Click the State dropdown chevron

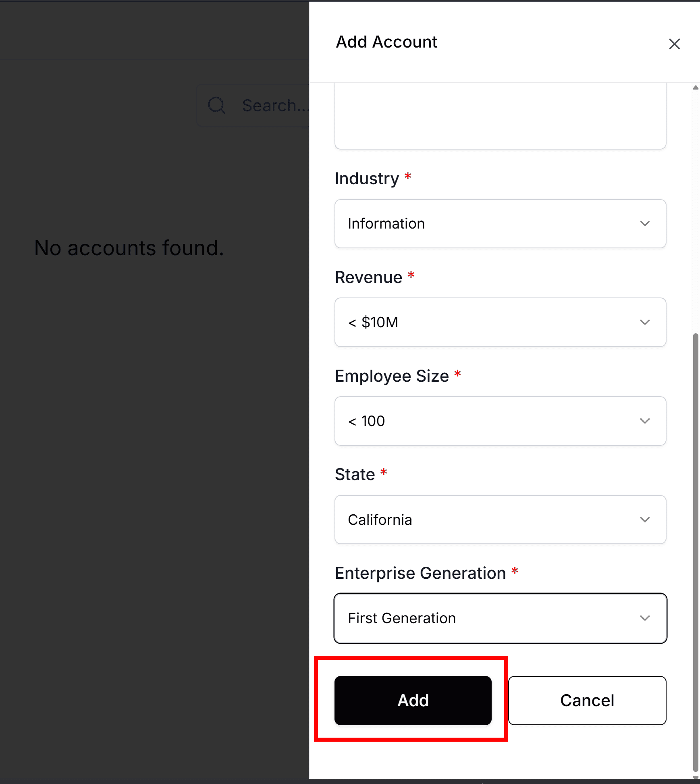click(x=645, y=520)
